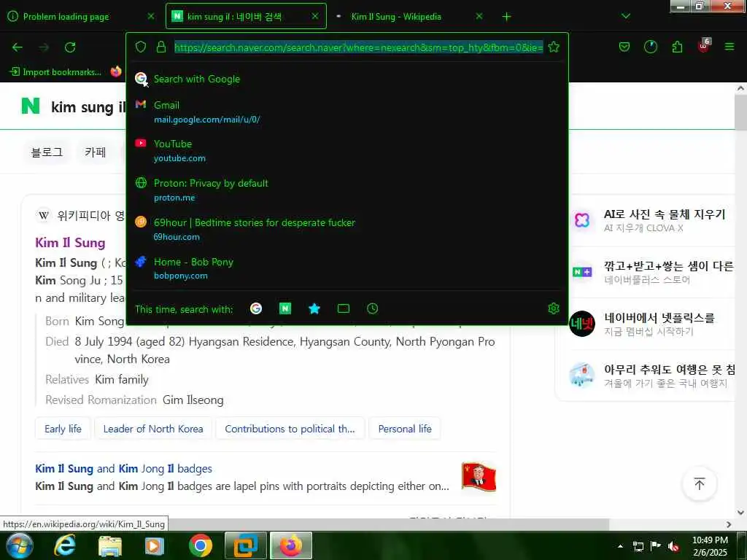
Task: Go back to the previous page
Action: coord(18,47)
